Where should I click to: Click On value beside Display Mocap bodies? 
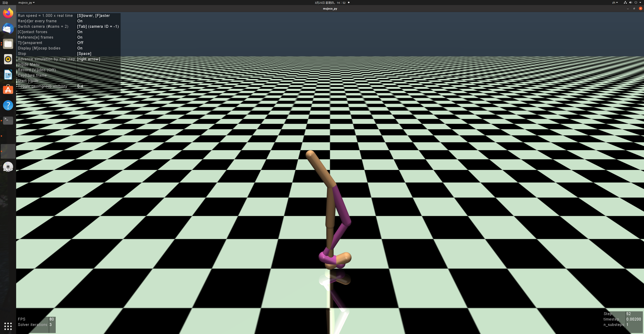coord(80,48)
